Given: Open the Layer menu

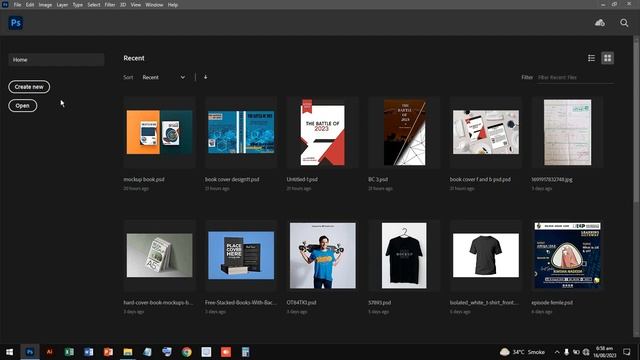Looking at the screenshot, I should pyautogui.click(x=62, y=5).
